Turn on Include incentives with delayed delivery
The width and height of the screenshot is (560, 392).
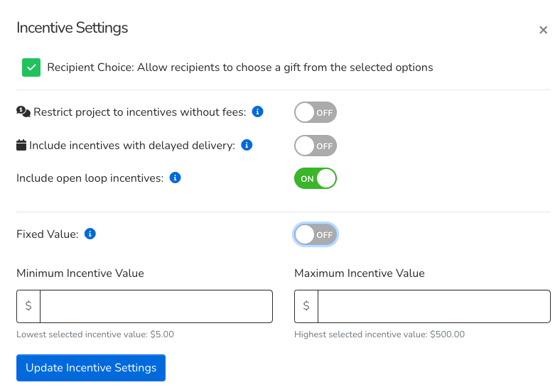coord(315,146)
